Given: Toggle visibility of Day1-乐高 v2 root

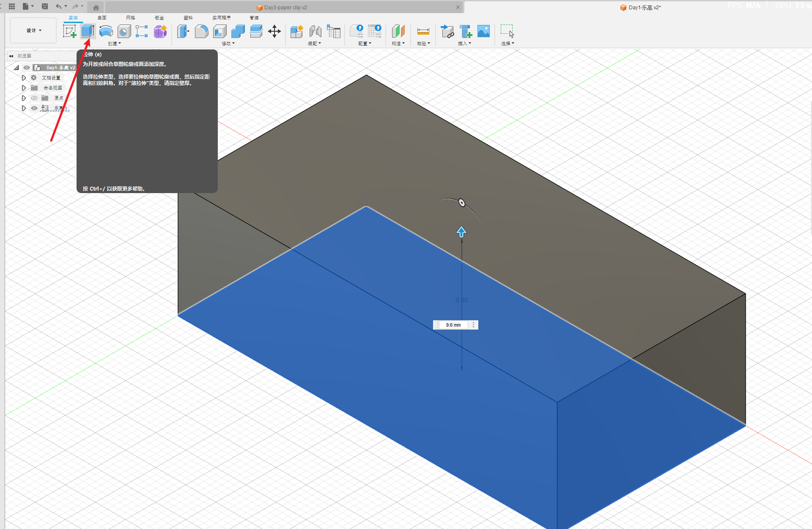Looking at the screenshot, I should click(27, 68).
